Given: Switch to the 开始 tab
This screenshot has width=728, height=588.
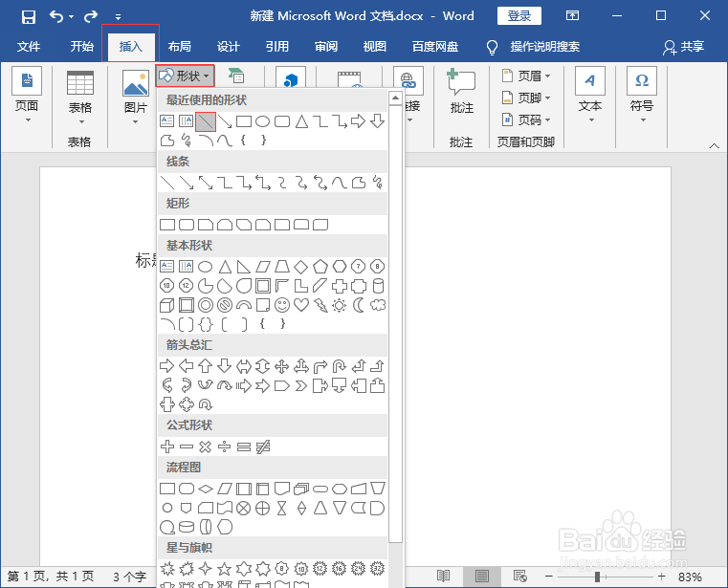Looking at the screenshot, I should click(81, 47).
